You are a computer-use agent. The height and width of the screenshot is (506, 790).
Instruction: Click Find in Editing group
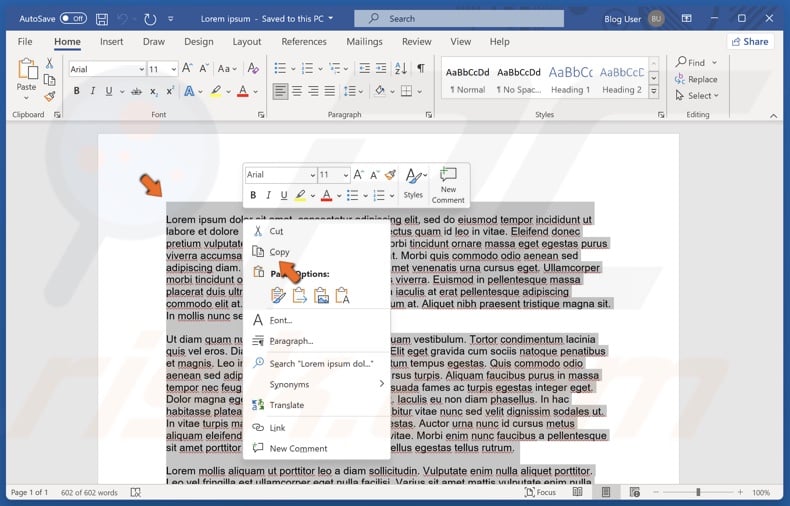696,62
